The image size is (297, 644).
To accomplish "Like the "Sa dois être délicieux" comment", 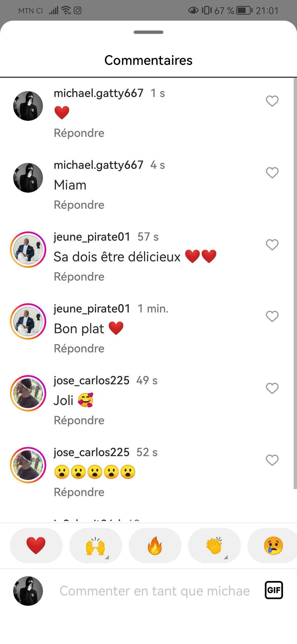I will (x=272, y=245).
